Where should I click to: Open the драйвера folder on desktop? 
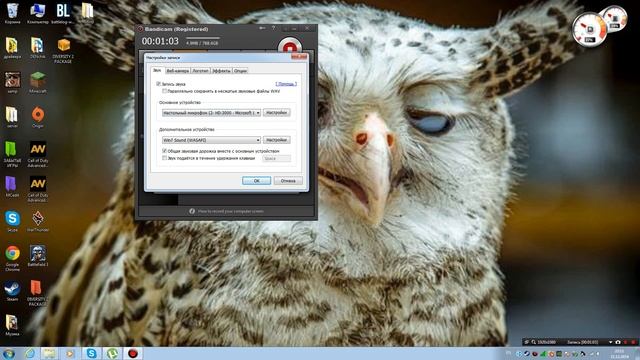click(12, 48)
